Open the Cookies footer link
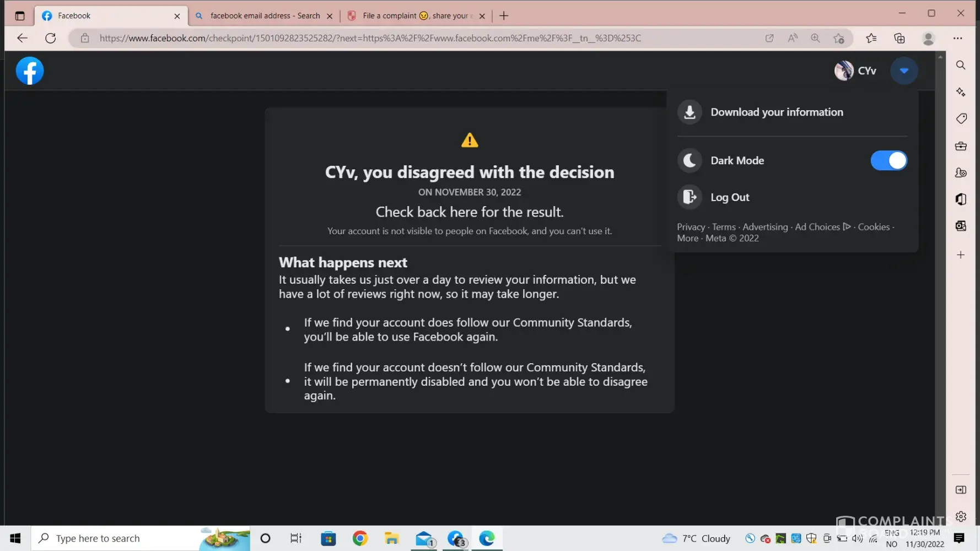 873,227
